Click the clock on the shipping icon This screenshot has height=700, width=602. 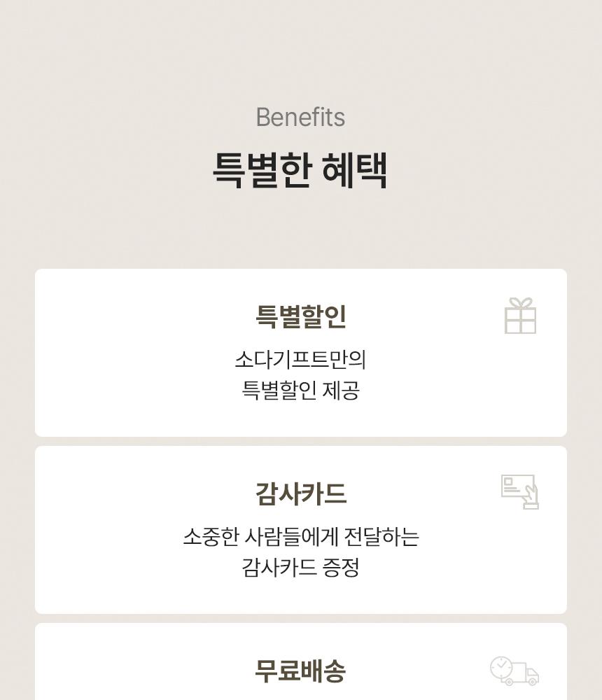click(501, 668)
